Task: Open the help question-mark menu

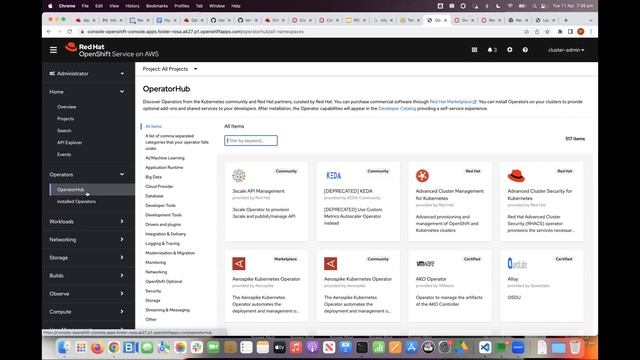Action: click(525, 50)
